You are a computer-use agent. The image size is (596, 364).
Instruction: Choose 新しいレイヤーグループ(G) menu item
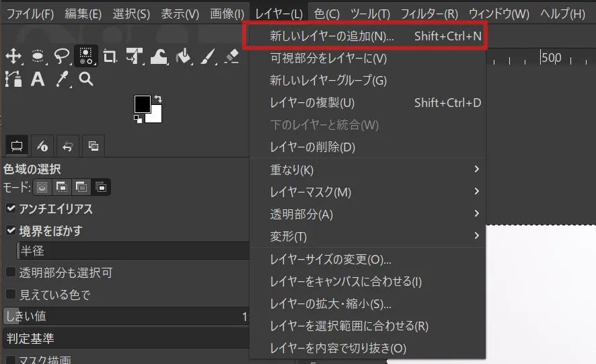tap(368, 80)
